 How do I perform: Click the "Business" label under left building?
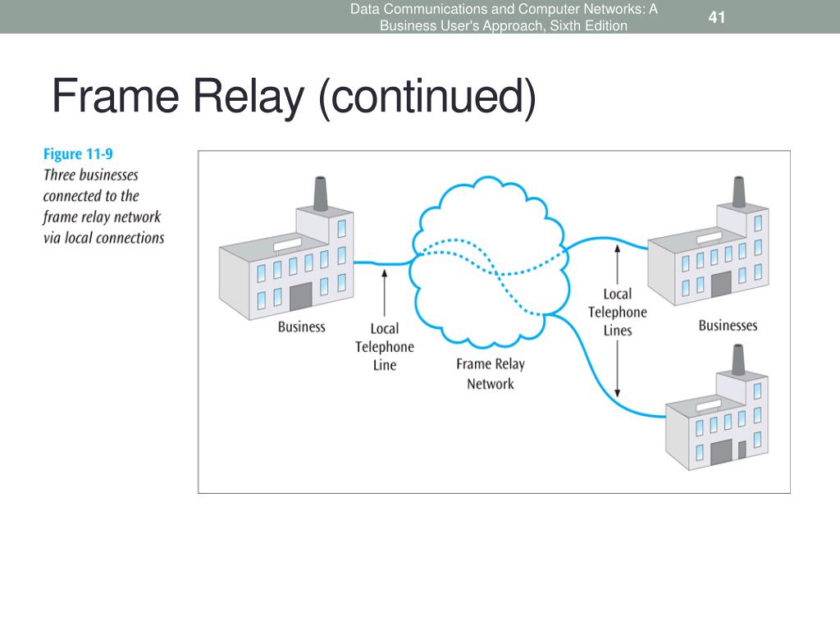(302, 326)
